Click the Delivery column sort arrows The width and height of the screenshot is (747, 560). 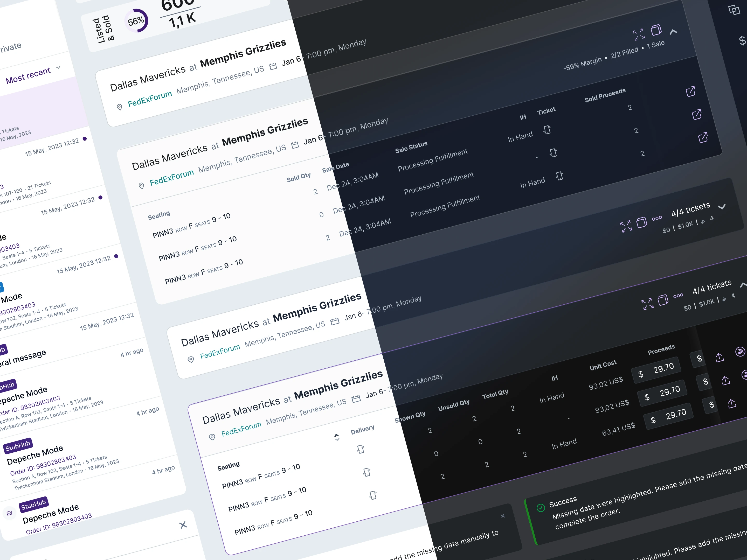point(337,437)
